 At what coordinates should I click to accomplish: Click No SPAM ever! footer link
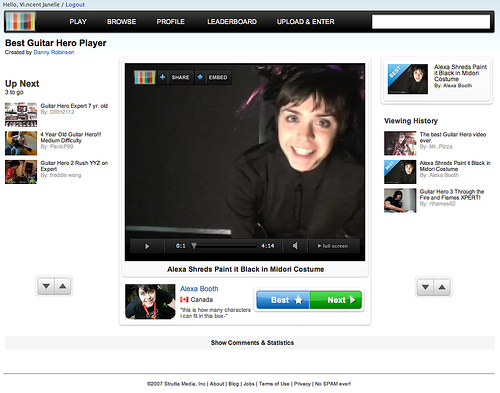[333, 384]
